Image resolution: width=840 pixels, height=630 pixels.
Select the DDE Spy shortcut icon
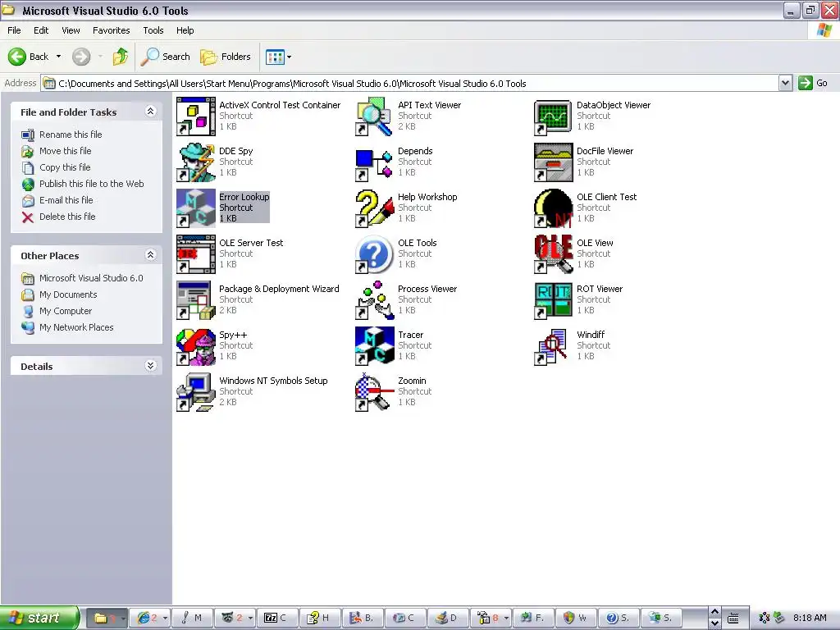click(195, 162)
